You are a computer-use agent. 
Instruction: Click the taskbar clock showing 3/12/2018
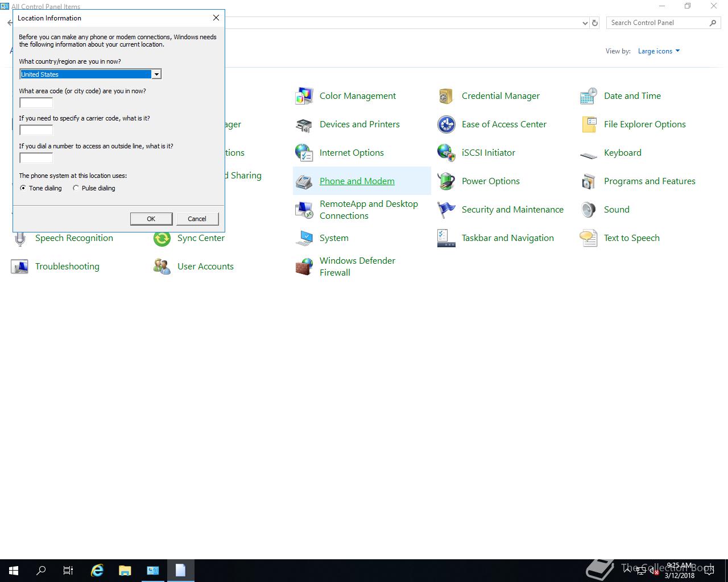point(679,571)
